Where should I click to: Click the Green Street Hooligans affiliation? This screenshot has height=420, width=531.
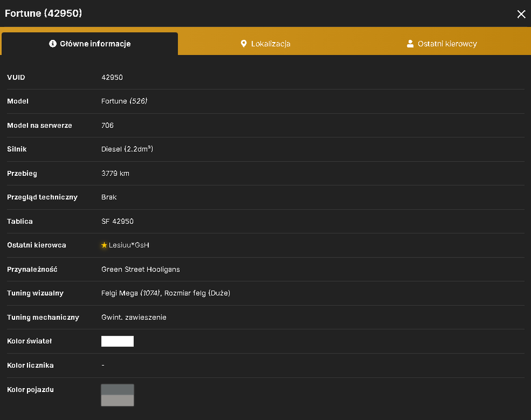click(x=141, y=269)
